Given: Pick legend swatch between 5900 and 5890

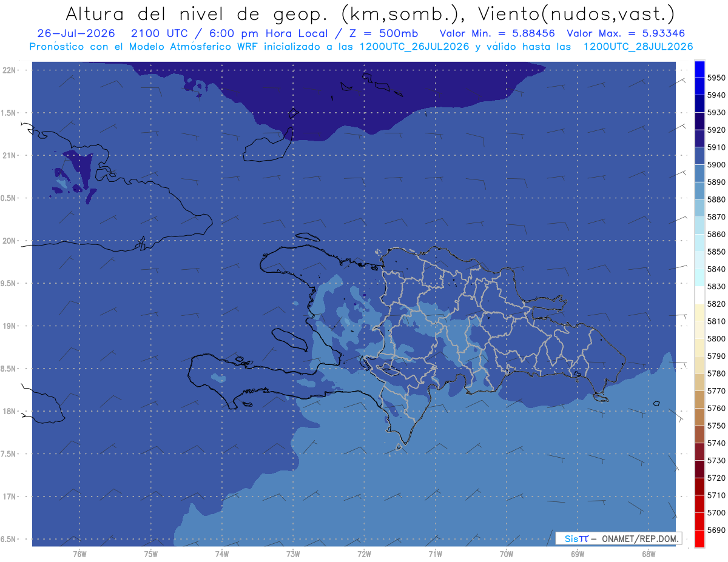Looking at the screenshot, I should 699,173.
